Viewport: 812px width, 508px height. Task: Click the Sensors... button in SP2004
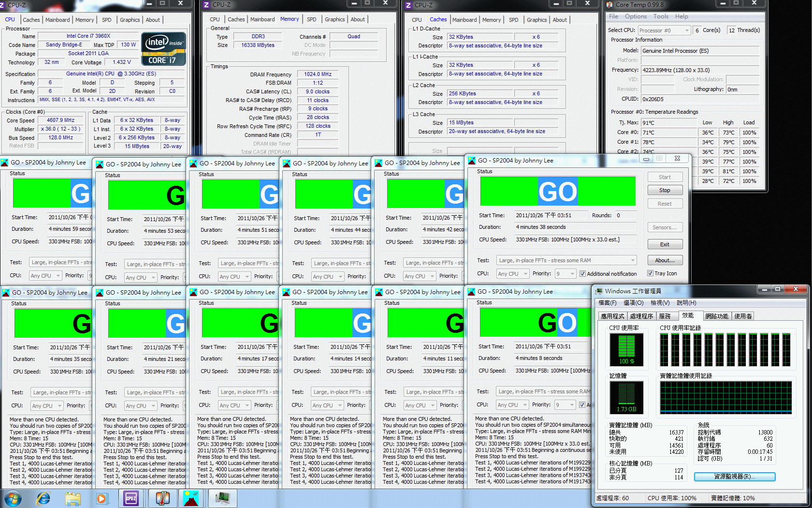[x=665, y=227]
